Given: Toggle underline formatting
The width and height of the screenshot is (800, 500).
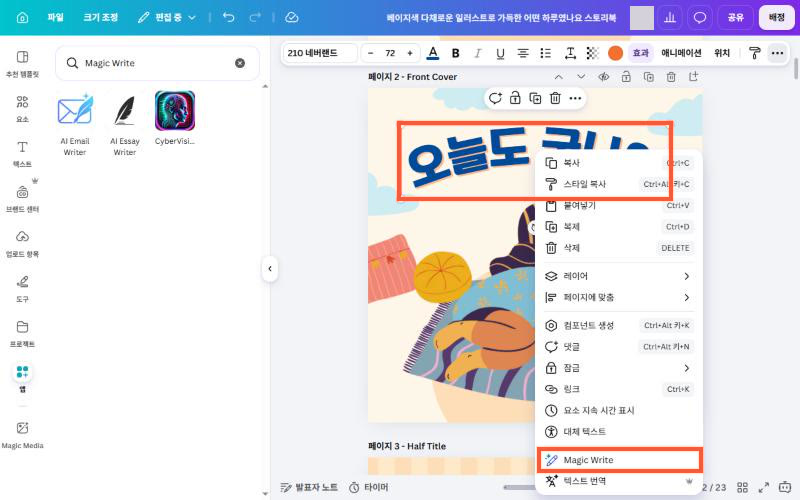Looking at the screenshot, I should click(500, 53).
